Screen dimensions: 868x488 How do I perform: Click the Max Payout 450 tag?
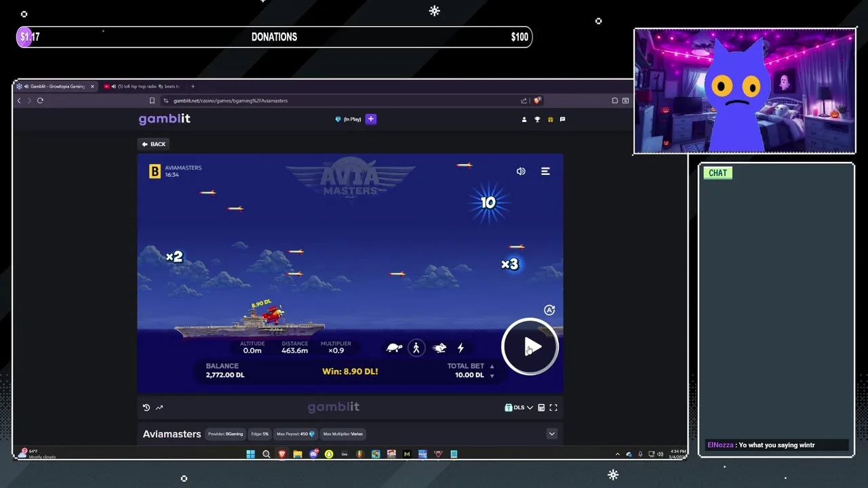[x=296, y=434]
